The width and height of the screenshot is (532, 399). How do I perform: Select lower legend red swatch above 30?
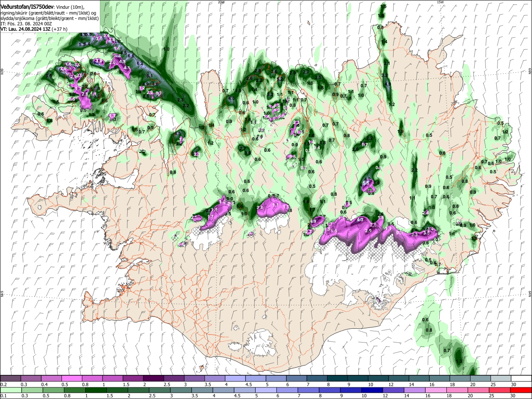click(x=521, y=390)
